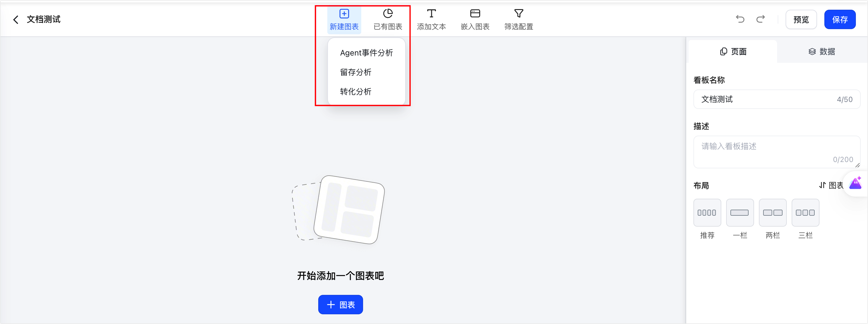Focus the 看板名称 input field
The height and width of the screenshot is (324, 868).
coord(776,99)
